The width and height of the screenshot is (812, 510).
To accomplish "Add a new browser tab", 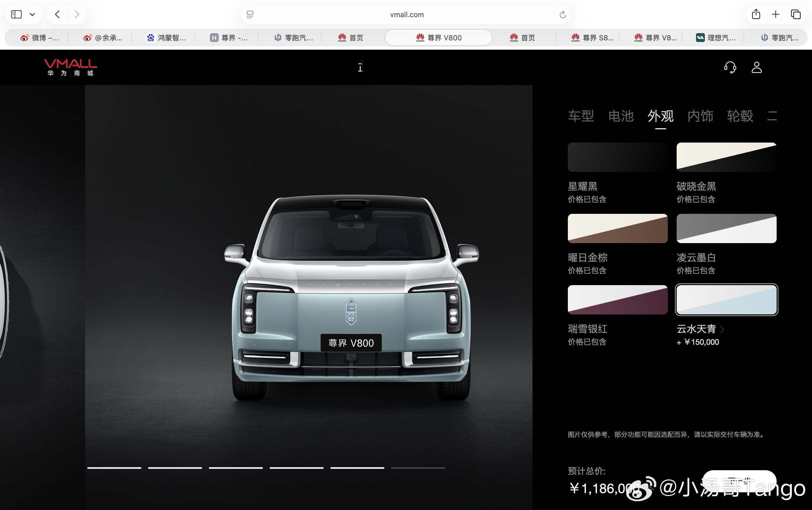I will 776,14.
